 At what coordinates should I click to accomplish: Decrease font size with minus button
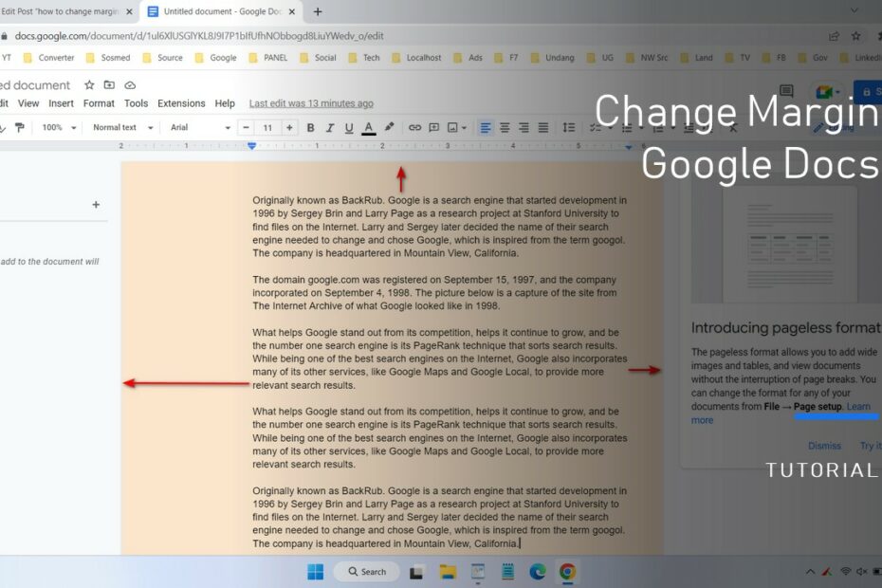246,128
